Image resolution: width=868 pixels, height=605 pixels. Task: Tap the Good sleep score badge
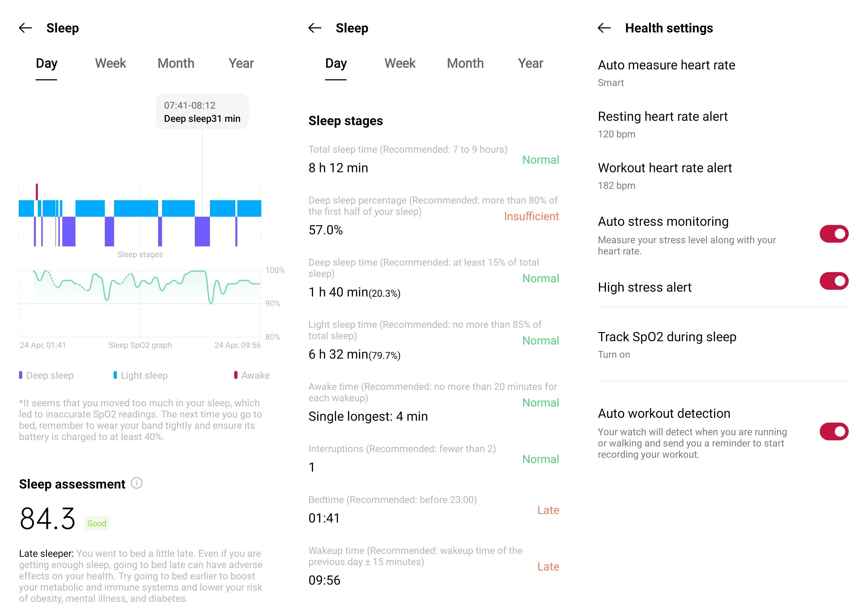pyautogui.click(x=97, y=523)
